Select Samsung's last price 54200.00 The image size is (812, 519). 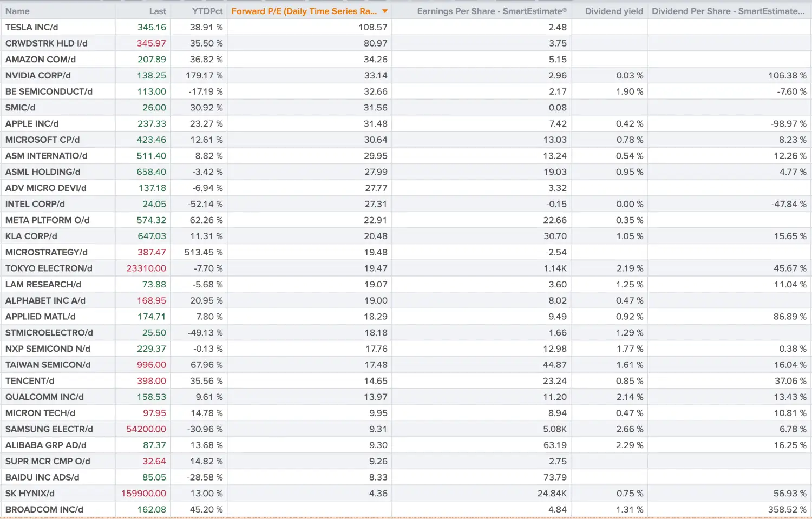point(146,429)
